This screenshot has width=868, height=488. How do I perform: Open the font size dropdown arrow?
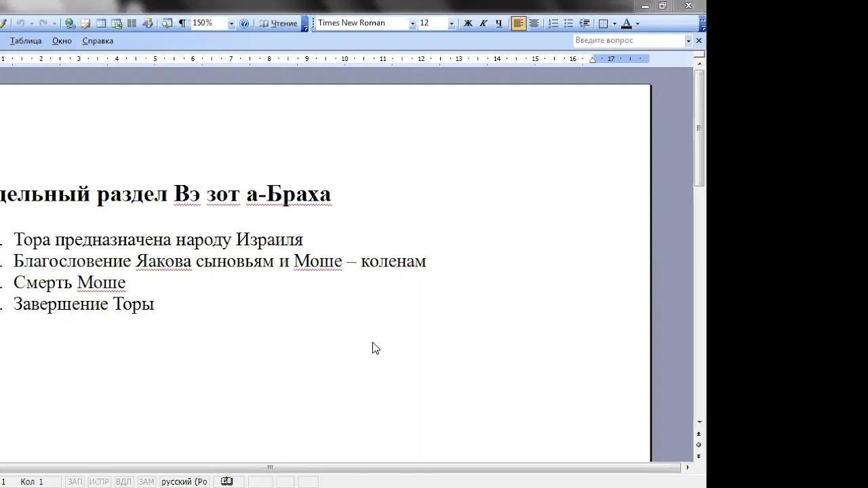[452, 23]
